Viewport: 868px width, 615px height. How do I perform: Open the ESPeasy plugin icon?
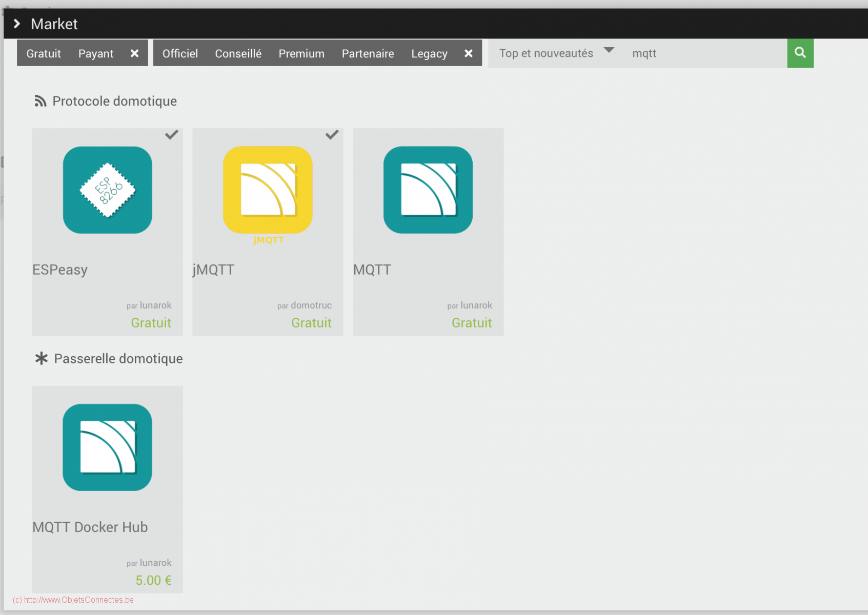[107, 190]
